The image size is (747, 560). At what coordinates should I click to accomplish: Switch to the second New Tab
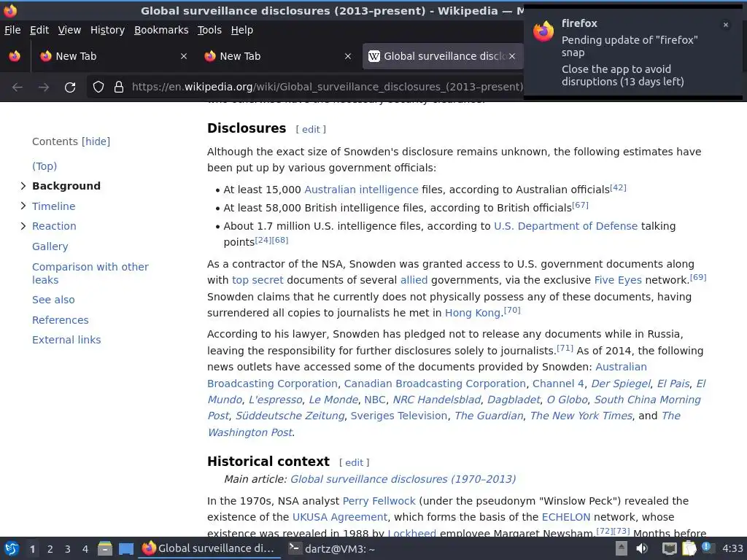278,56
